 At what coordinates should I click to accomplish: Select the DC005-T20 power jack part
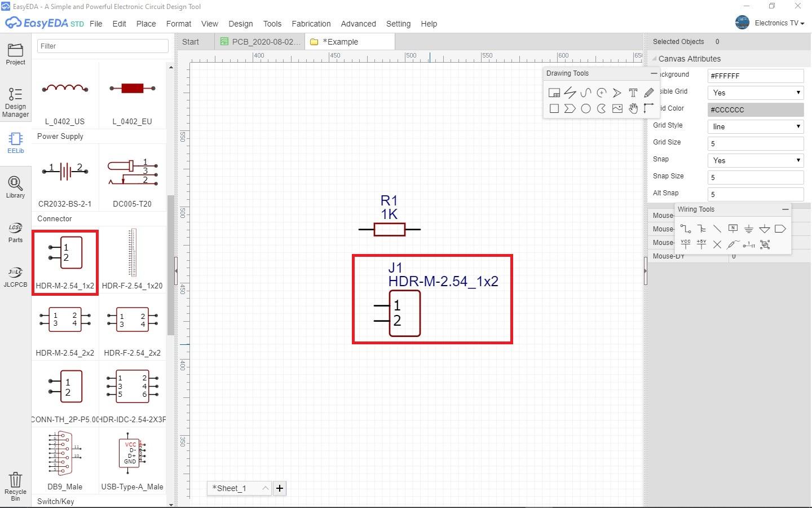pos(132,177)
